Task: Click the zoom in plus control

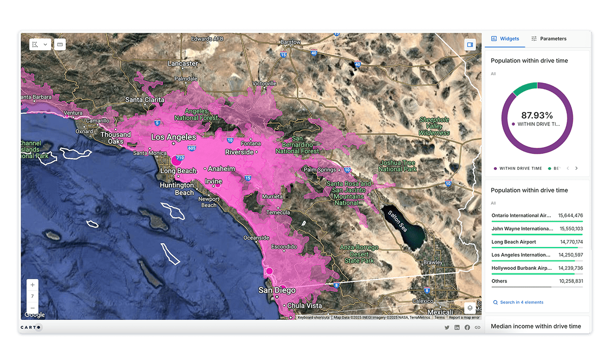Action: 32,284
